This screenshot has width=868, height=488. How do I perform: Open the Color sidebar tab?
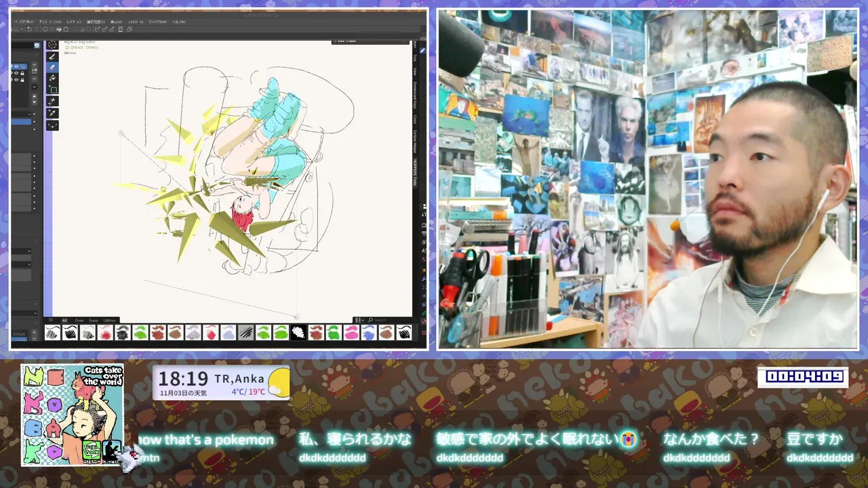pyautogui.click(x=415, y=119)
